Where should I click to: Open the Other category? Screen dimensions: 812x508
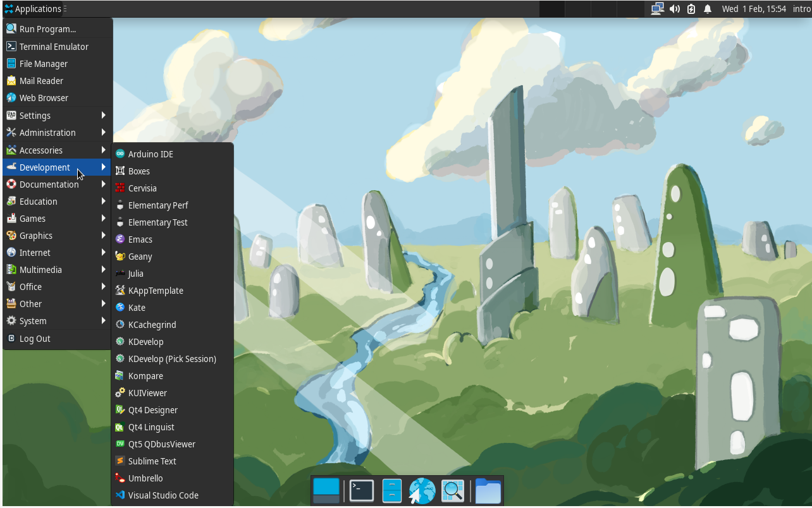[x=58, y=304]
